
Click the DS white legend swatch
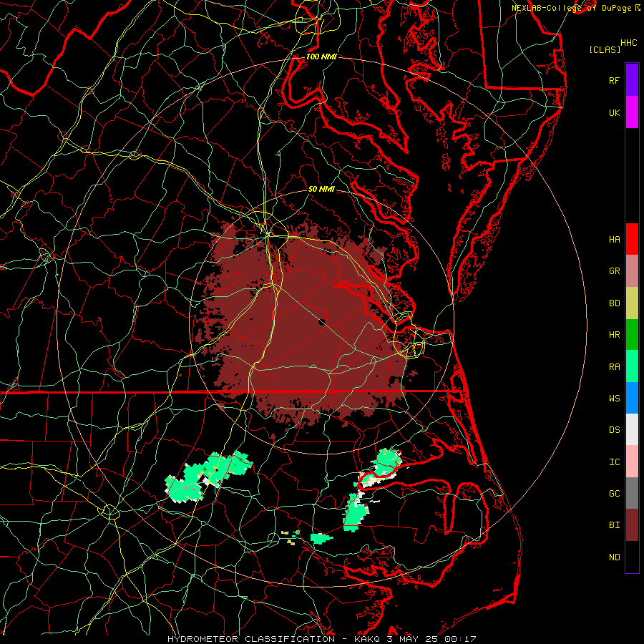coord(632,429)
